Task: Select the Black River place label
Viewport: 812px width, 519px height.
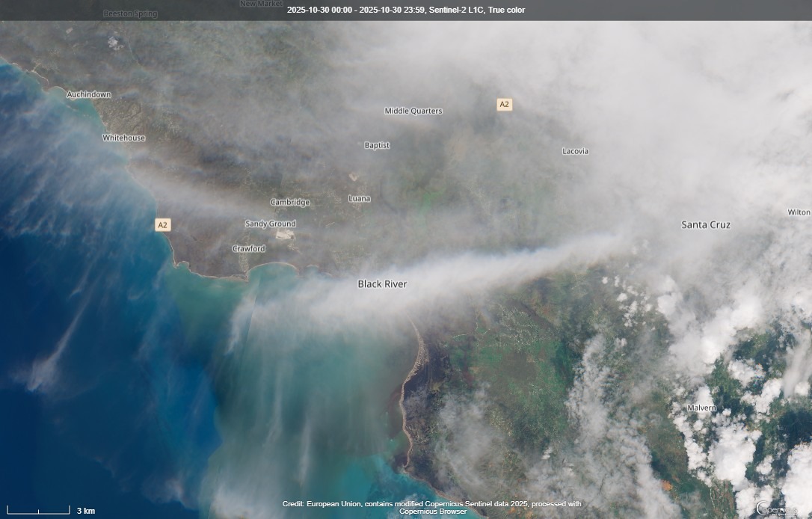Action: (x=382, y=284)
